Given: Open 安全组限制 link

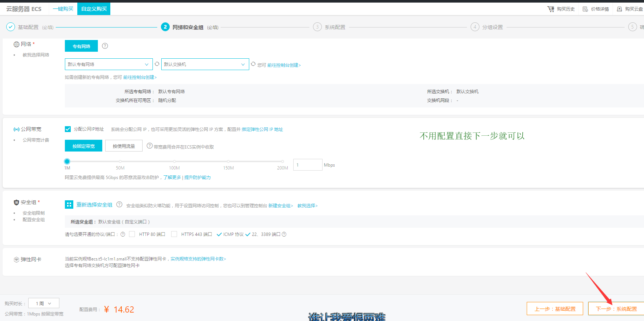Looking at the screenshot, I should pos(34,213).
